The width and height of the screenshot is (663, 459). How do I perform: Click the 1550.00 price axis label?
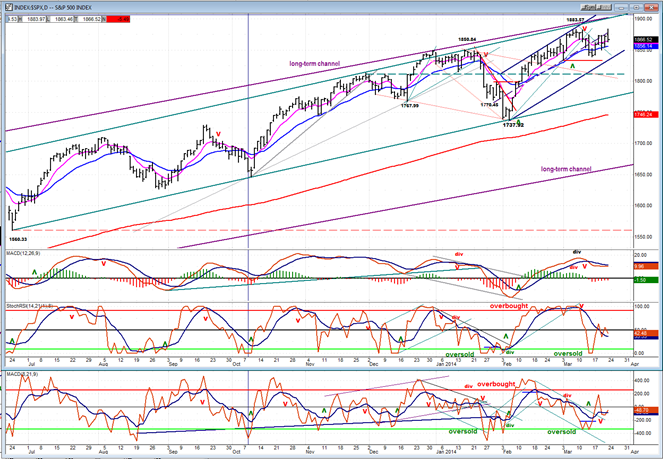(646, 237)
